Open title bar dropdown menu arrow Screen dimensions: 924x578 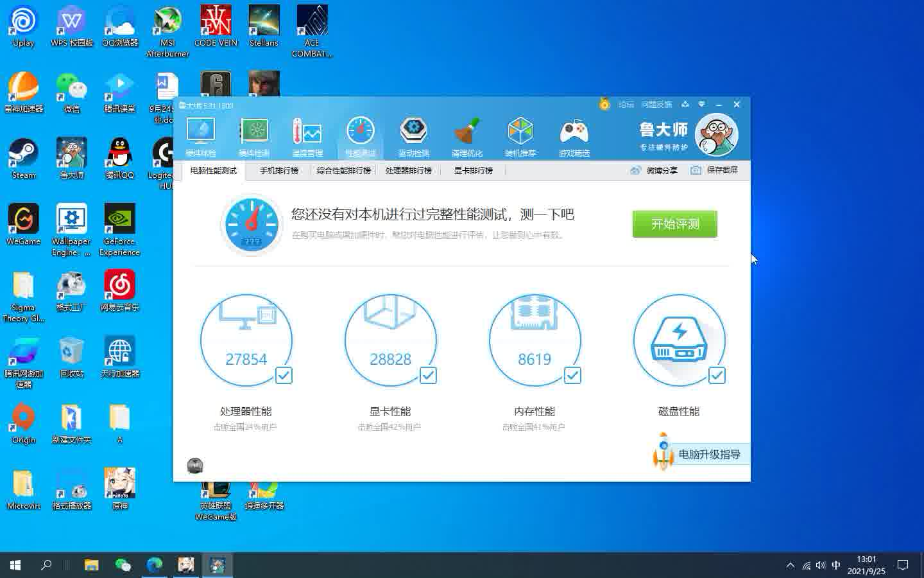(x=701, y=104)
